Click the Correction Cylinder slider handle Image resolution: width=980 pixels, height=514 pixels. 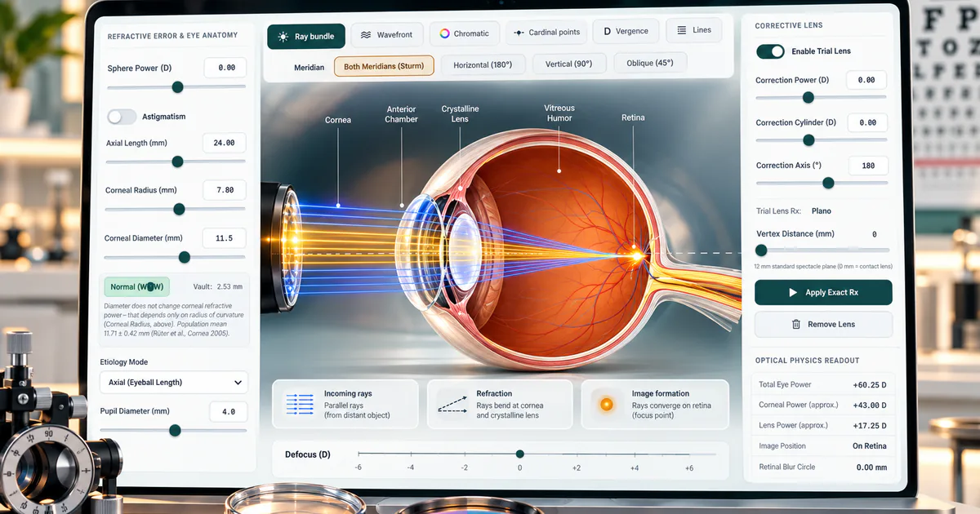point(808,140)
